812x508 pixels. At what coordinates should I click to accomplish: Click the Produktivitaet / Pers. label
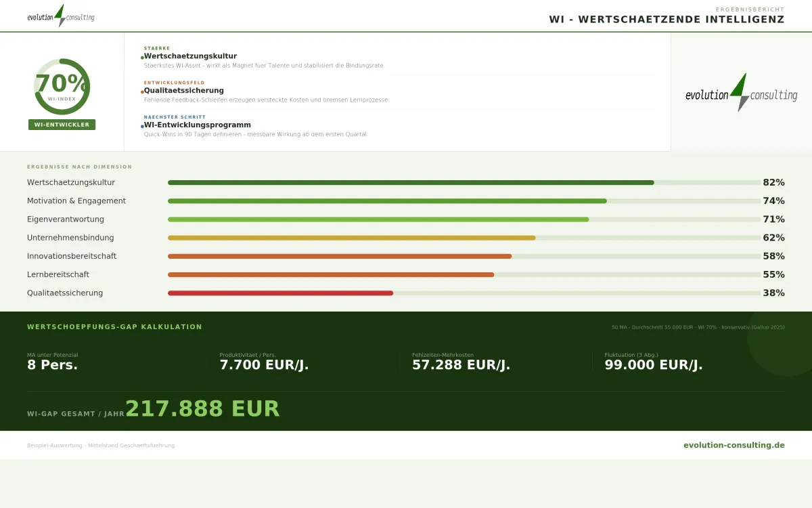[248, 355]
